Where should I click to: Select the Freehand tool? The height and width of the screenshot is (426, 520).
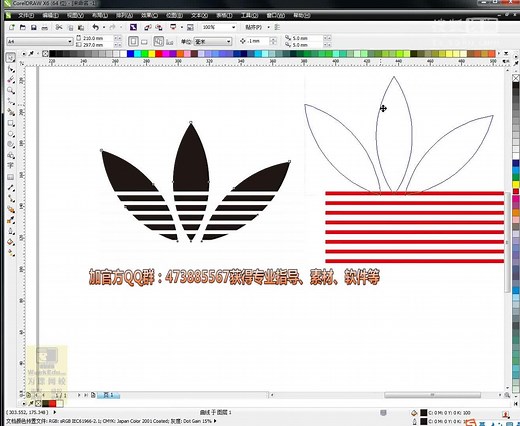click(x=11, y=101)
